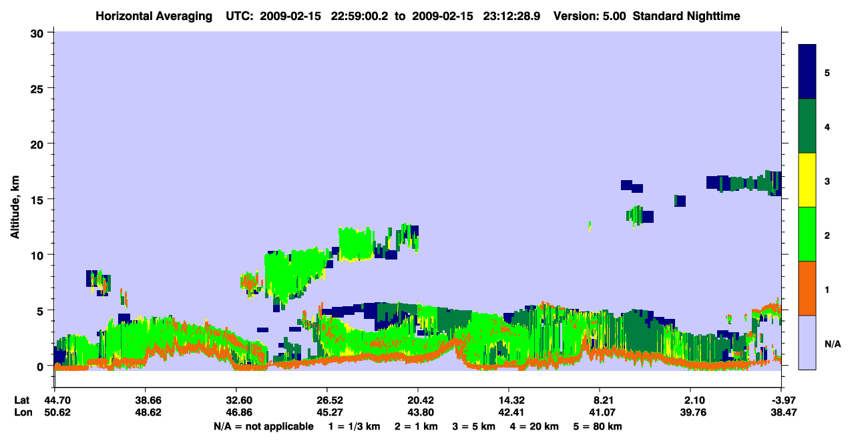Click the altitude tick label 15

pyautogui.click(x=38, y=199)
